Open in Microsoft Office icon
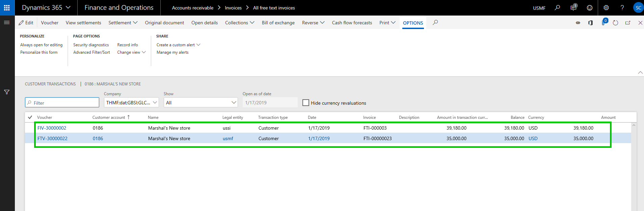 [590, 23]
